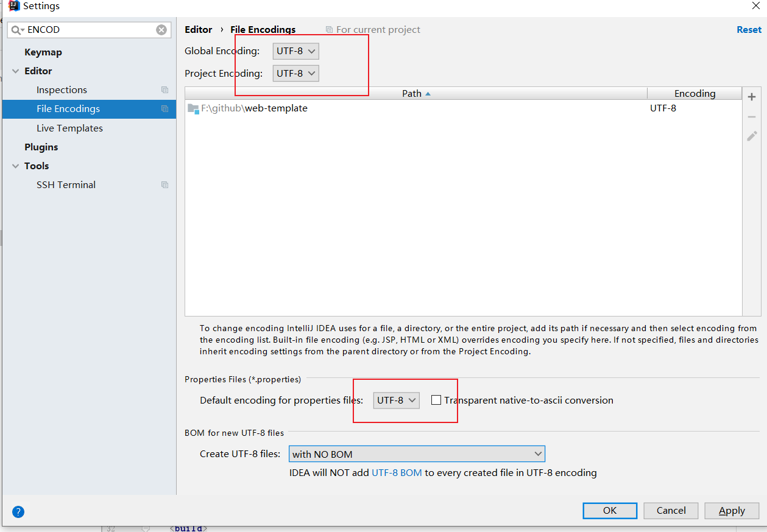
Task: Collapse the Editor tree section
Action: coord(15,71)
